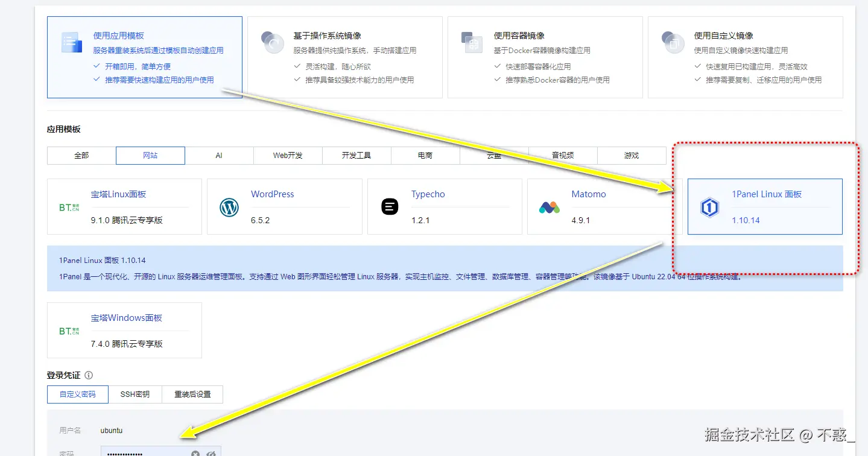Choose the Typecho template card
This screenshot has width=868, height=456.
[x=445, y=206]
